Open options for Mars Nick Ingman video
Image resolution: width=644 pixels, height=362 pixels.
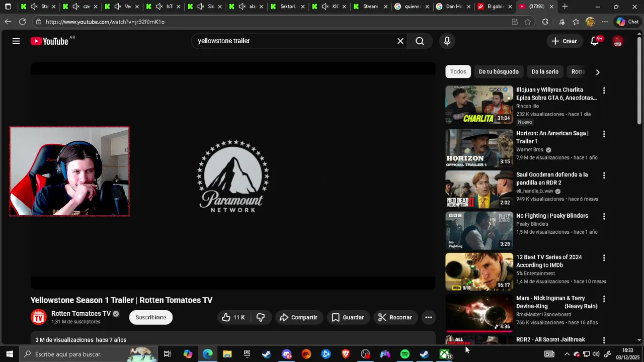coord(604,299)
